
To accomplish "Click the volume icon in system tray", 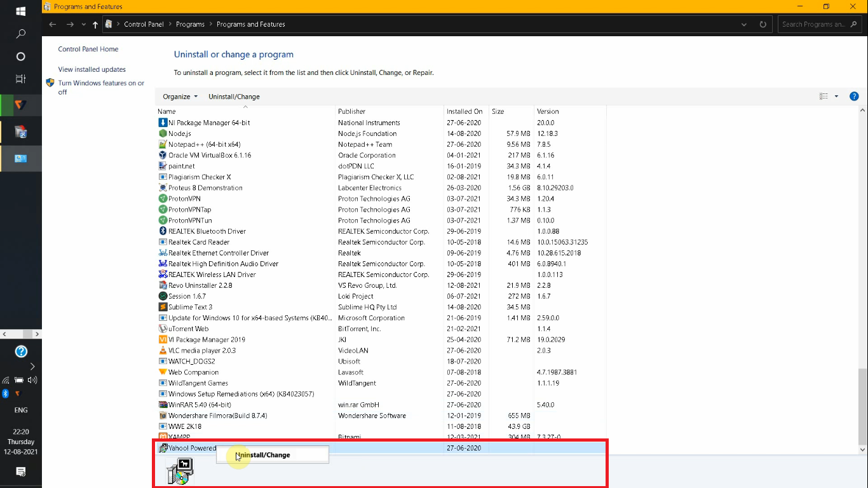I will (32, 380).
